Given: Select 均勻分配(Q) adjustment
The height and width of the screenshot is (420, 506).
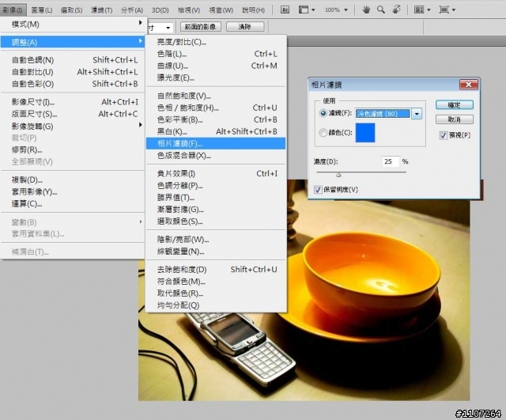Looking at the screenshot, I should pos(216,305).
